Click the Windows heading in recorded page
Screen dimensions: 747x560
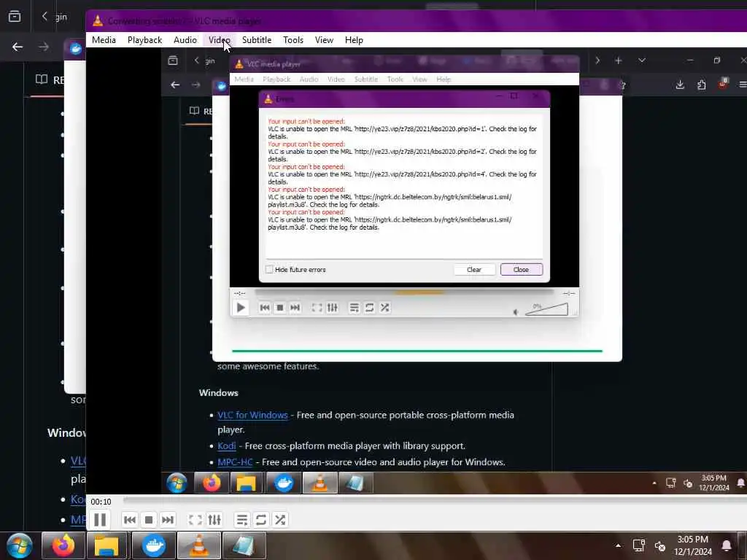219,393
